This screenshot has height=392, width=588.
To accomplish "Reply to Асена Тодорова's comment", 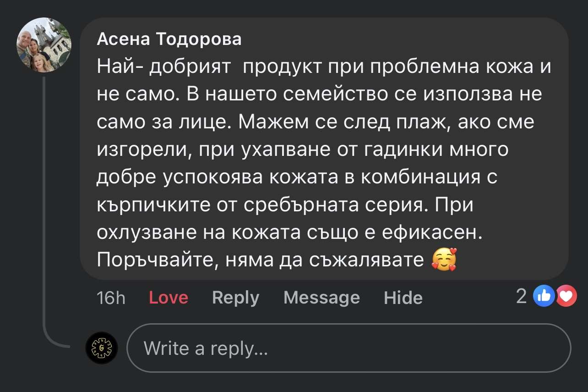I will tap(235, 298).
